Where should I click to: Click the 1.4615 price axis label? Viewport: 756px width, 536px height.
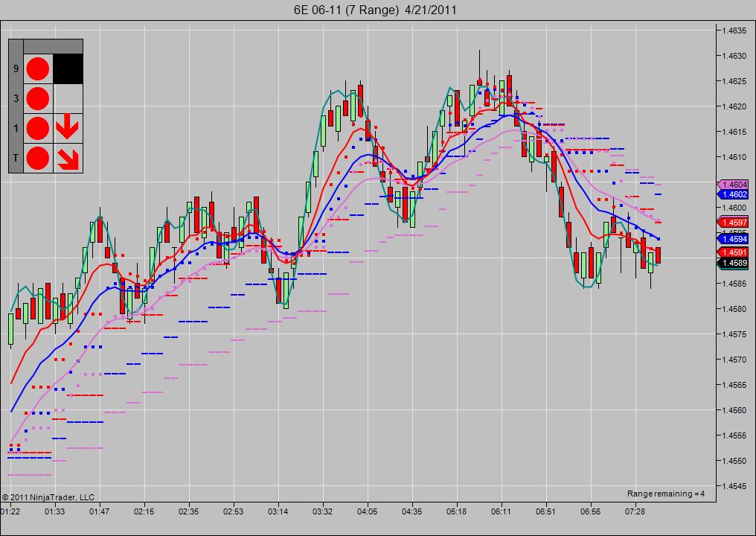tap(734, 132)
